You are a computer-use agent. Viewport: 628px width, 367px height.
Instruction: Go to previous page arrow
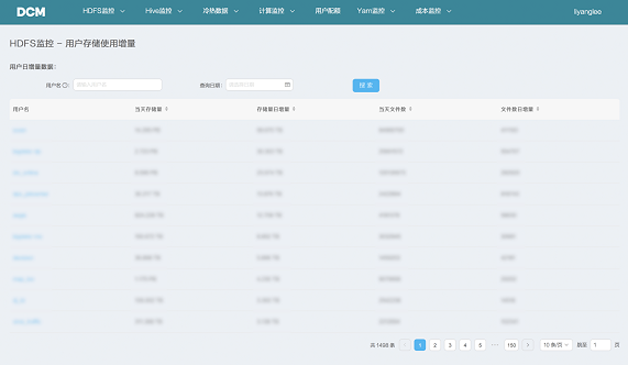[x=405, y=345]
